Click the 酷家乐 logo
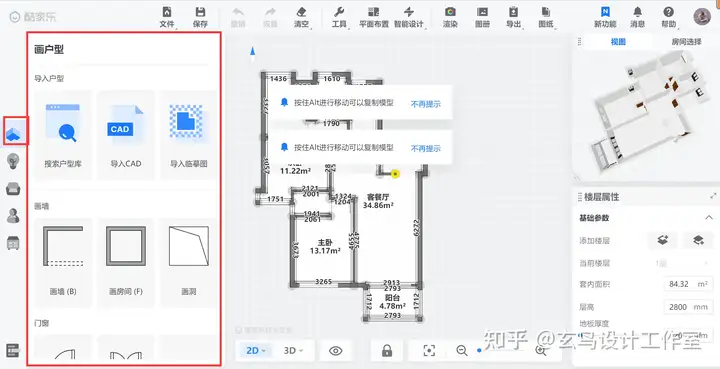 click(33, 17)
